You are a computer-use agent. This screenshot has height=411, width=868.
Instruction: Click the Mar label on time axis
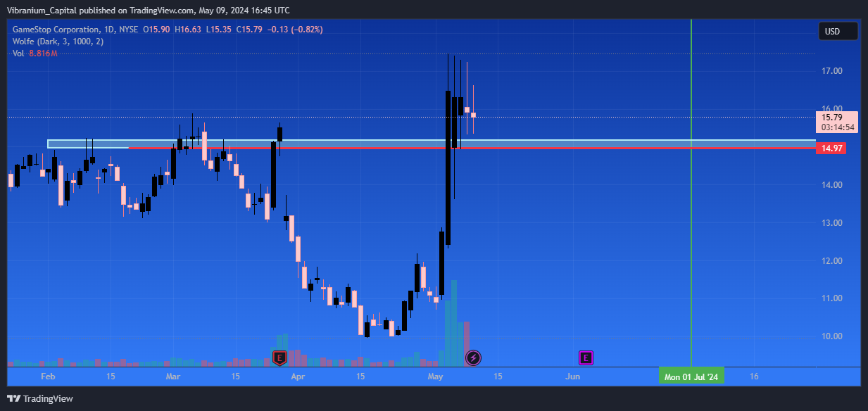(x=173, y=377)
